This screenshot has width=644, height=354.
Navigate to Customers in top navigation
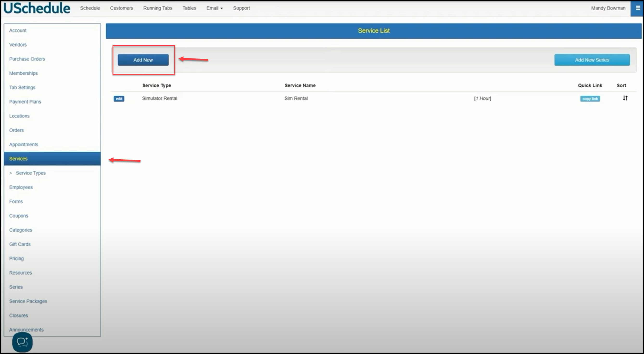121,8
